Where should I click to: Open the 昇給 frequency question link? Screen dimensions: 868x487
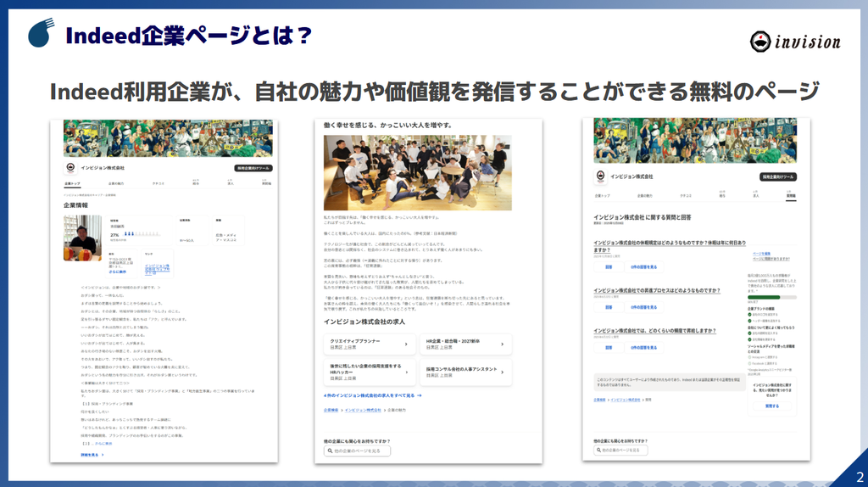coord(655,331)
